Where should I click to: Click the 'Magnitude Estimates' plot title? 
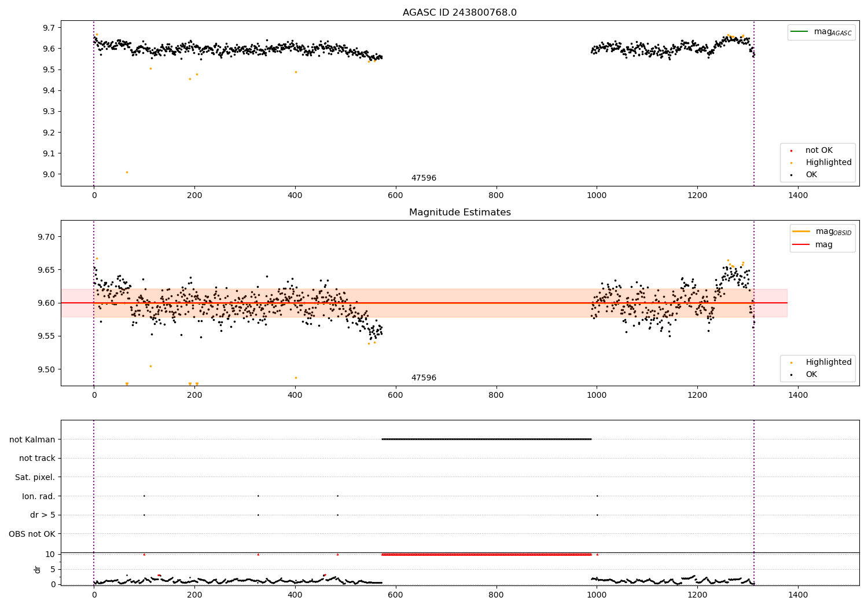tap(459, 212)
